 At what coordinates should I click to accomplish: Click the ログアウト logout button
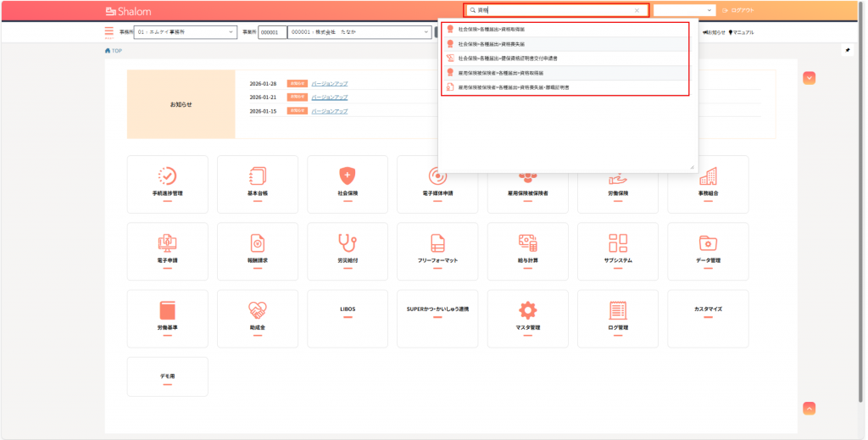coord(737,10)
